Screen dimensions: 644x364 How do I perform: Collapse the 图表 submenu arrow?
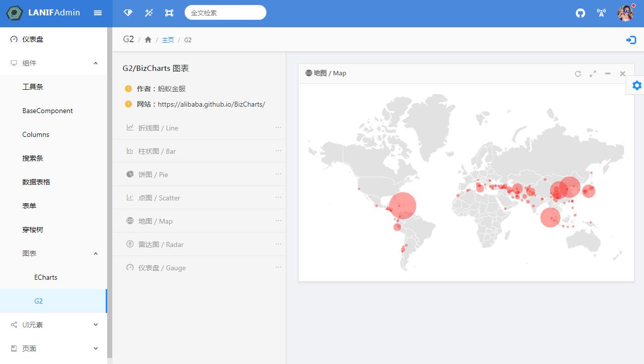pos(96,253)
